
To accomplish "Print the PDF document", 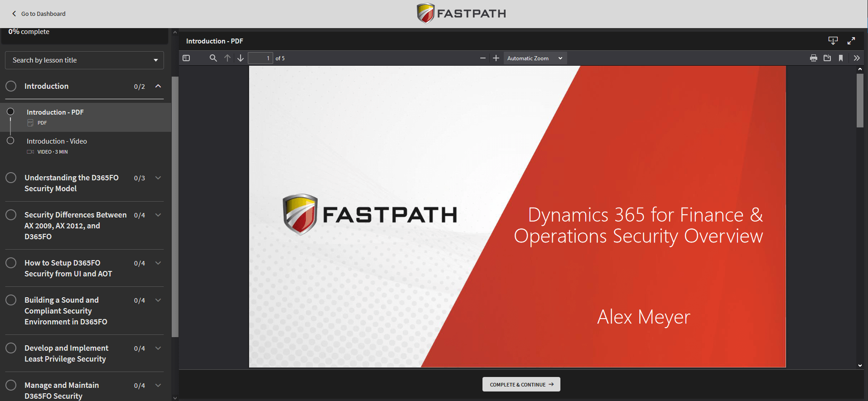I will tap(814, 58).
